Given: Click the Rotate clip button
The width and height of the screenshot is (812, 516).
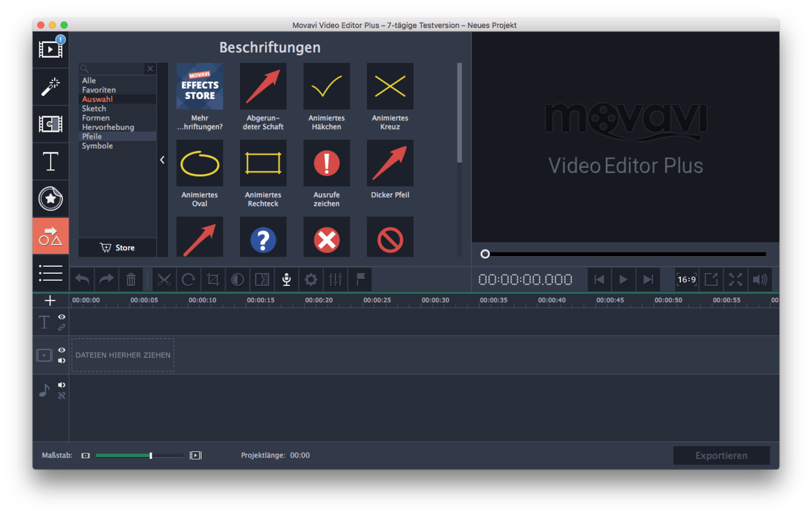Looking at the screenshot, I should click(x=188, y=280).
